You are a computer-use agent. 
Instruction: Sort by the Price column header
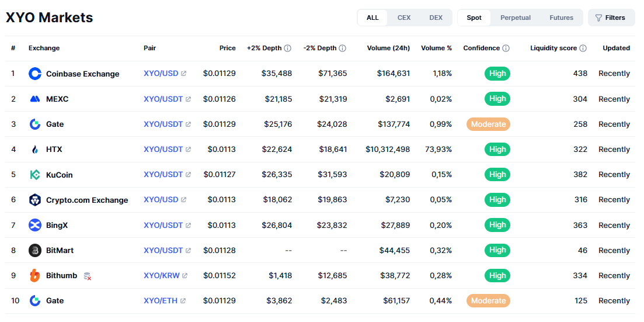[x=228, y=48]
